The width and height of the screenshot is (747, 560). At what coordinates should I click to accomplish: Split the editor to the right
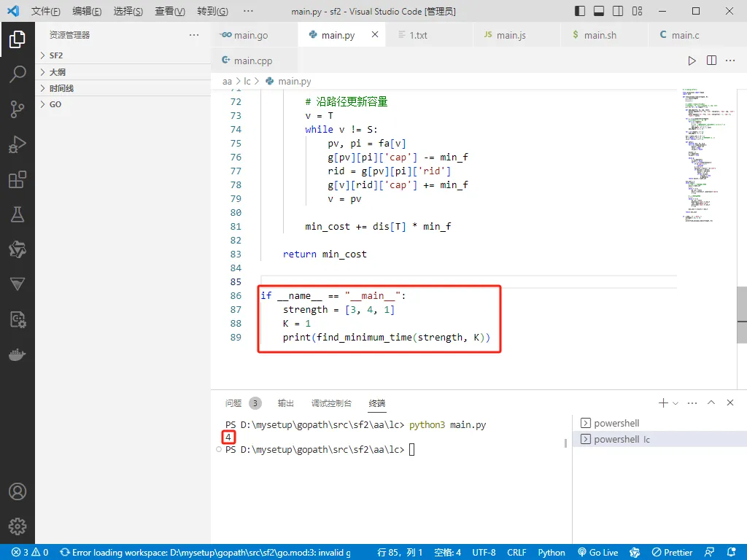(711, 61)
